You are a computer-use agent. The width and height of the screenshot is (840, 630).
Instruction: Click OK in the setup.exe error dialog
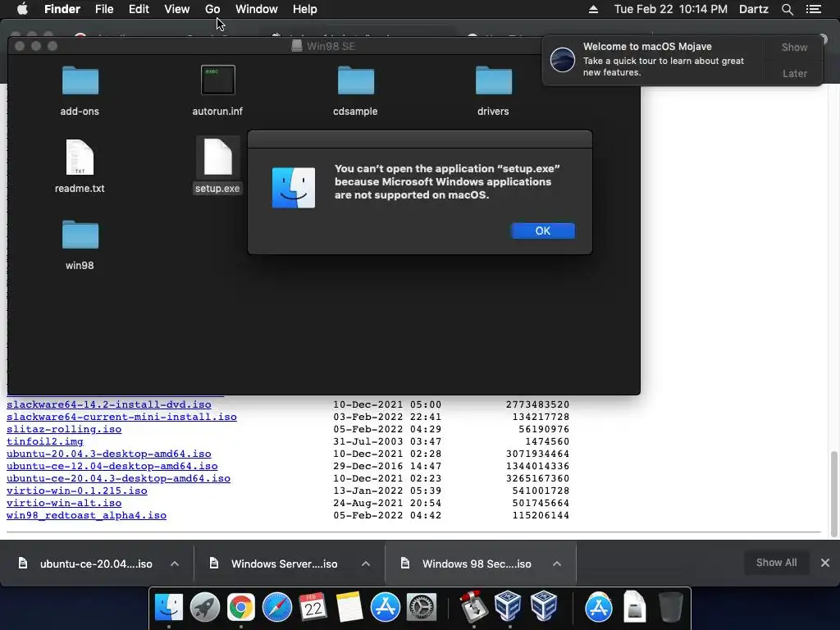click(x=543, y=231)
